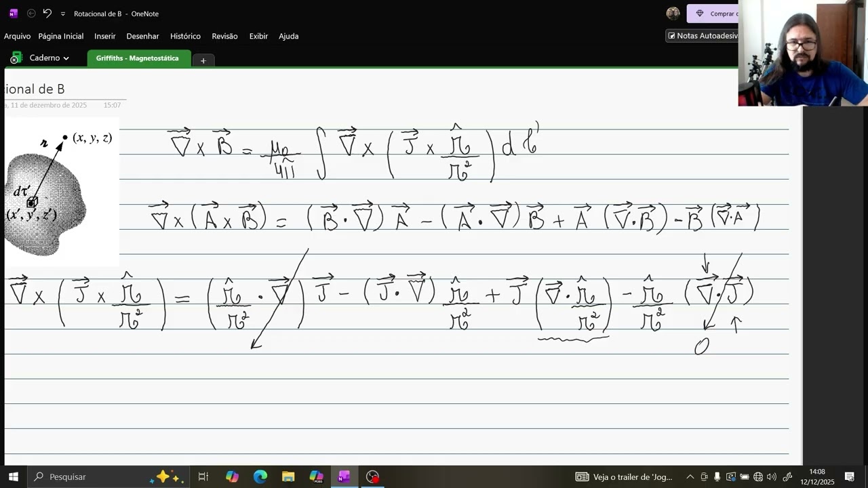Screen dimensions: 868x488
Task: Open the Windows Start menu
Action: click(x=14, y=476)
